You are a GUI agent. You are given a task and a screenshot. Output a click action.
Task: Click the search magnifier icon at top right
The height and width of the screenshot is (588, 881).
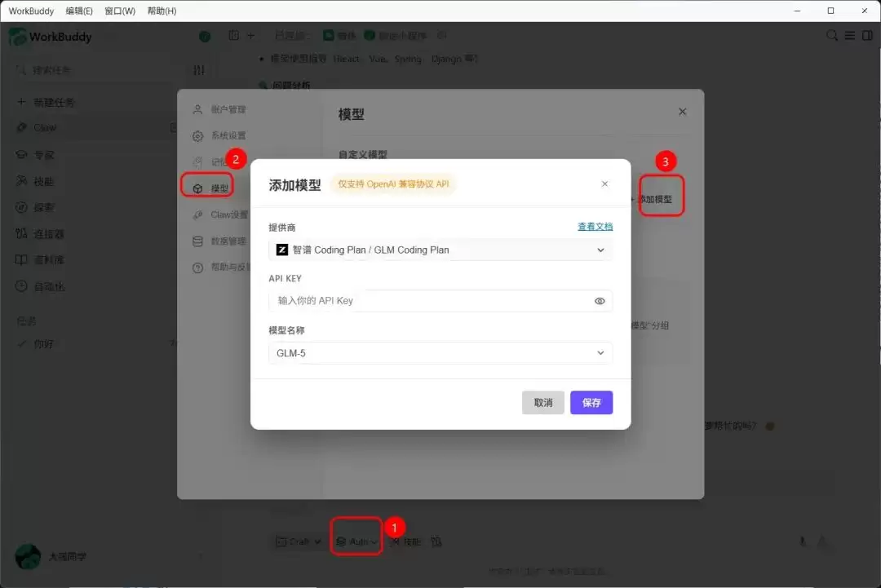(832, 35)
